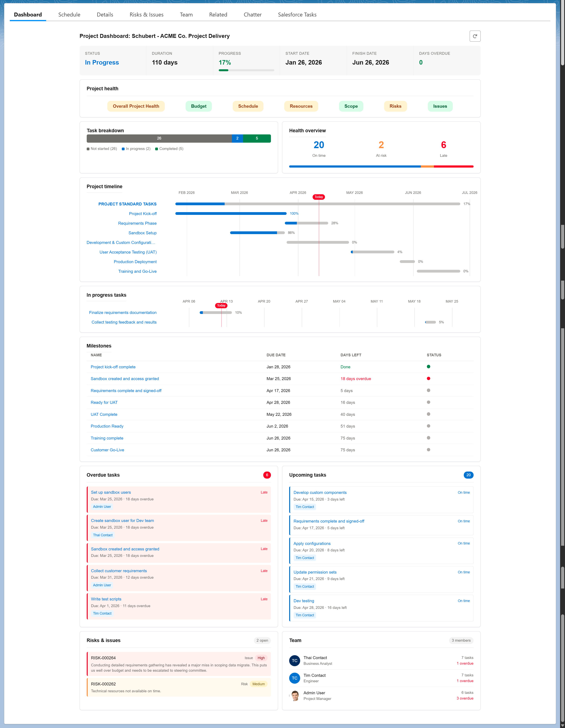Click the Overall Project Health badge
Screen dimensions: 565x728
[x=136, y=106]
